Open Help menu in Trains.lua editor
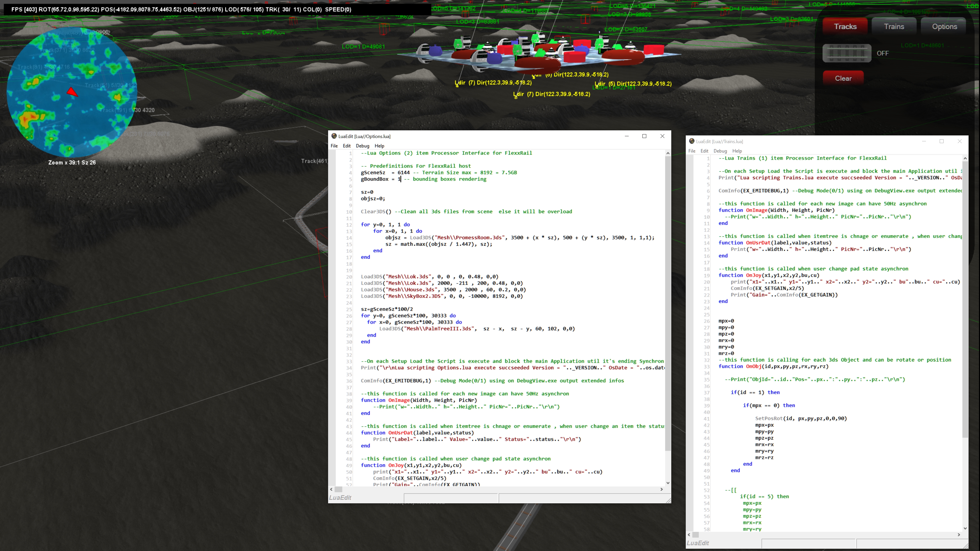Image resolution: width=980 pixels, height=551 pixels. (737, 151)
